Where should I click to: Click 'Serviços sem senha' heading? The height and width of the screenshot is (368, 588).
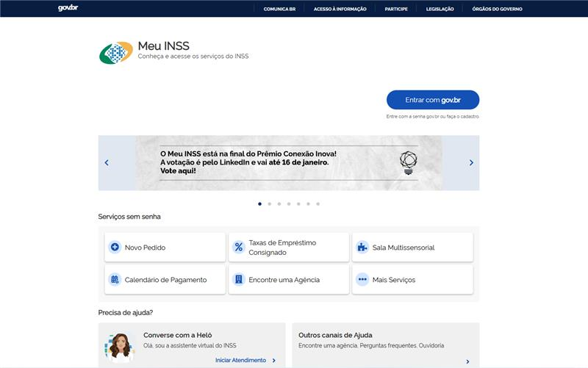(129, 217)
